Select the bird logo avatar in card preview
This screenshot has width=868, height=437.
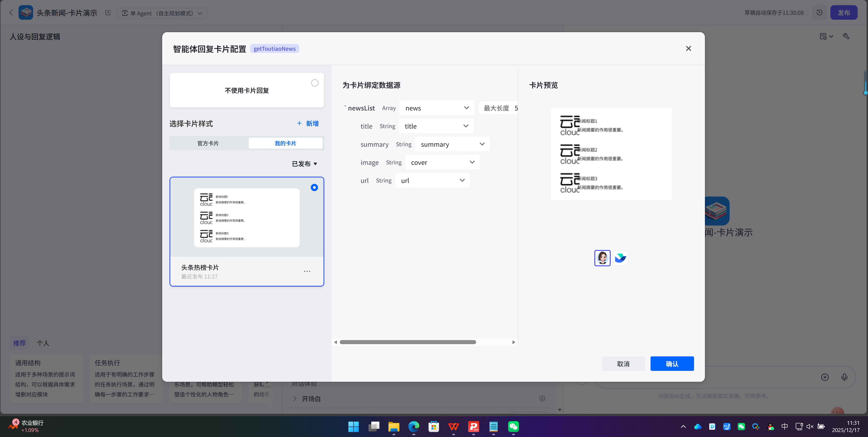(x=620, y=258)
